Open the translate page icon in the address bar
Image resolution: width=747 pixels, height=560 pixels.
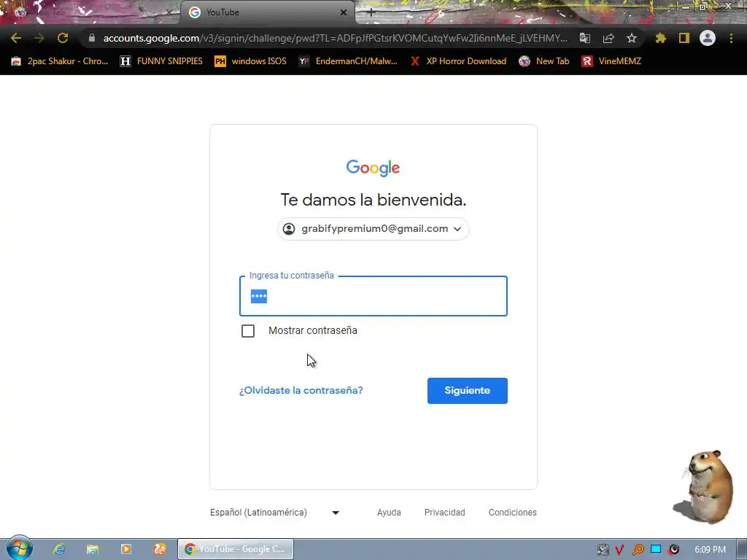point(585,38)
